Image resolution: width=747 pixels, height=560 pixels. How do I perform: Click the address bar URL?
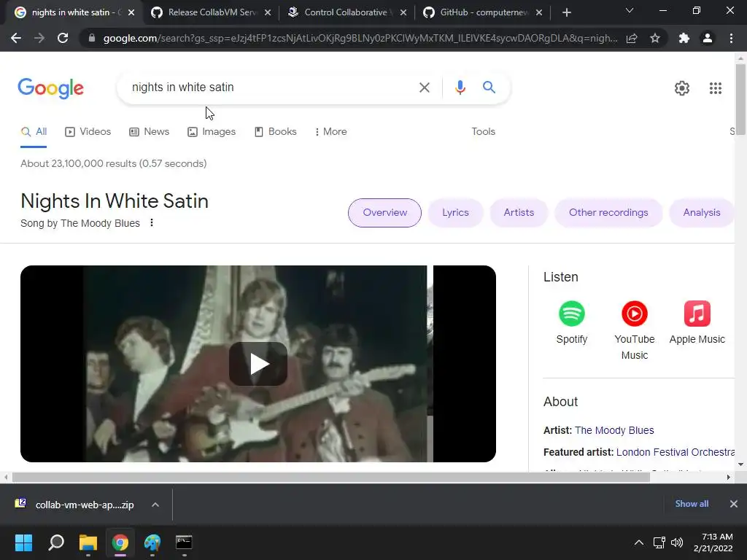360,38
